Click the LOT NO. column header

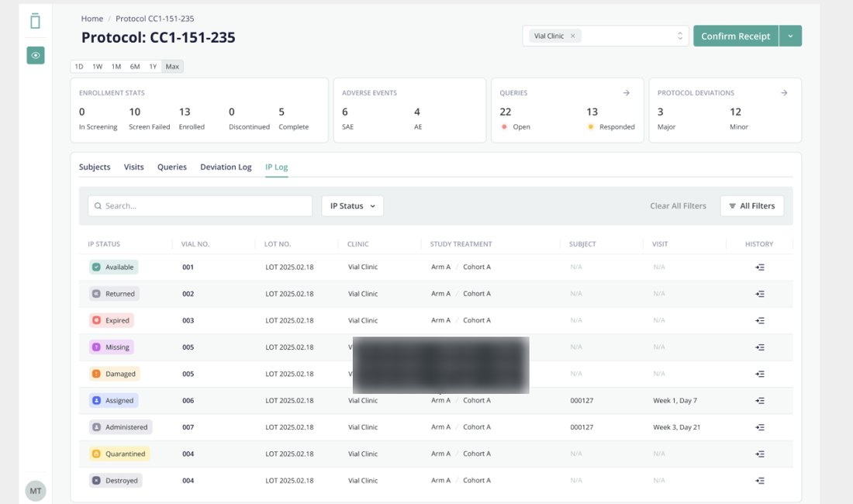coord(278,244)
